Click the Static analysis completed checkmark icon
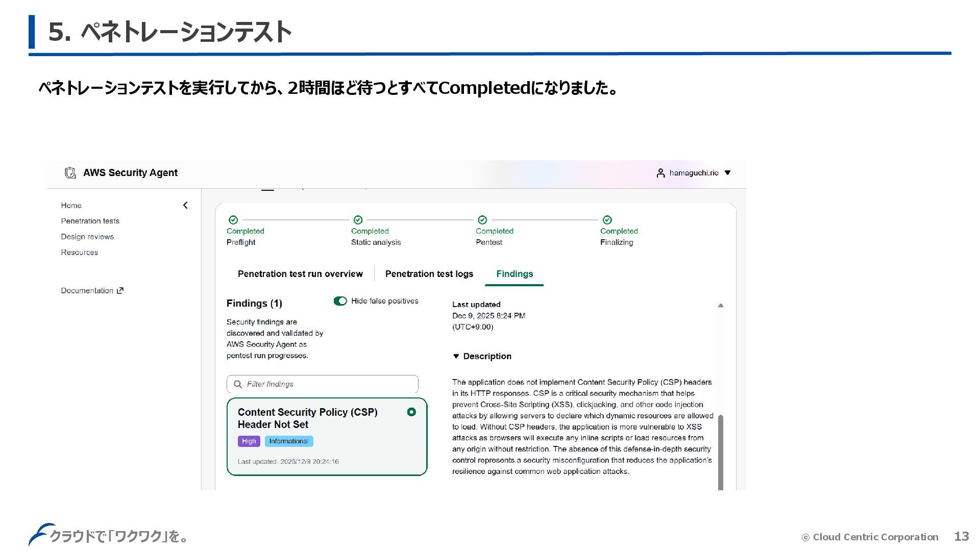The width and height of the screenshot is (980, 551). coord(358,220)
